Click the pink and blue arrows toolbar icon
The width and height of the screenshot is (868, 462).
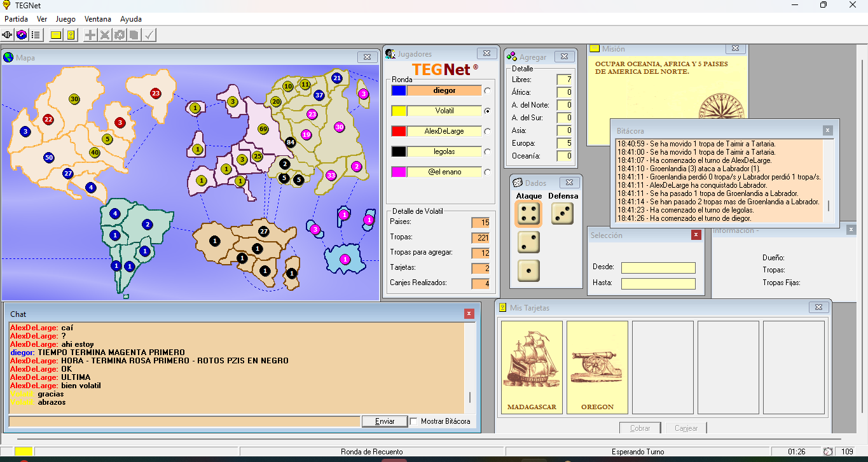point(22,35)
